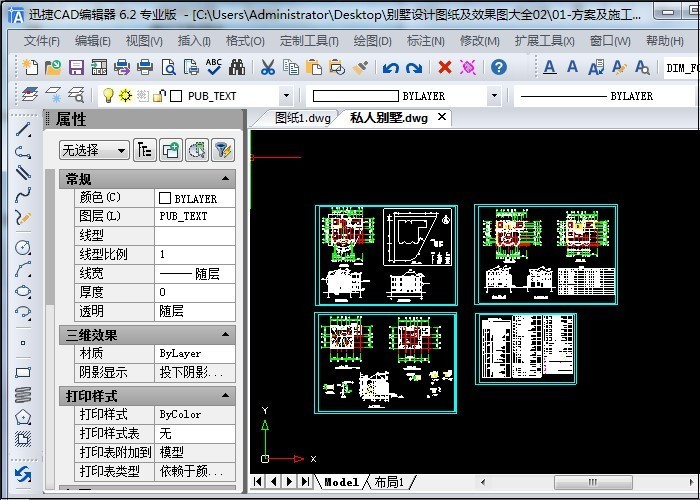Select the Circle drawing tool

[x=22, y=247]
